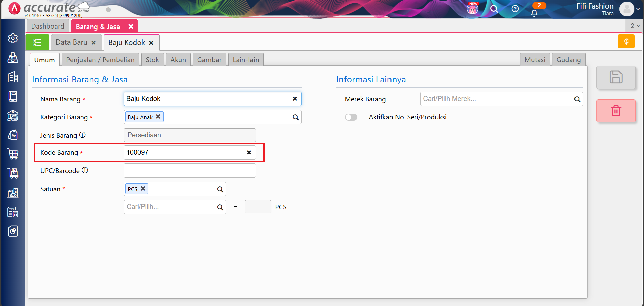Open Satuan unit search dropdown

point(220,189)
